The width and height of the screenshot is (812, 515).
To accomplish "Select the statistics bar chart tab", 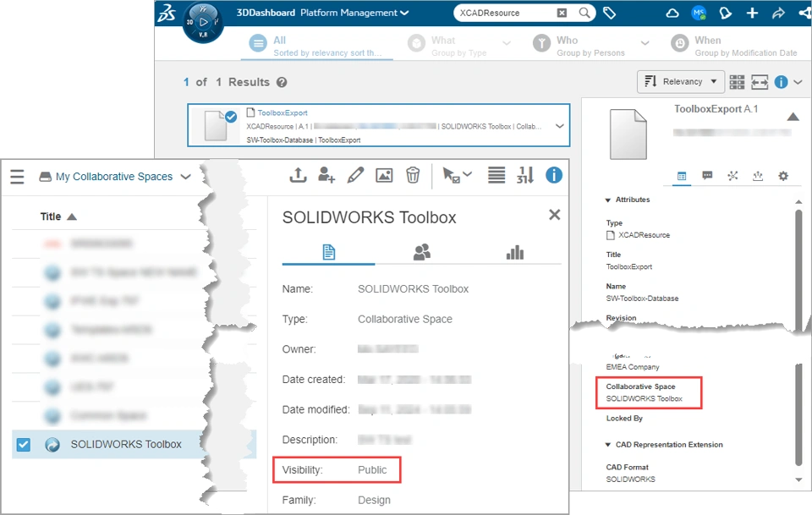I will coord(515,253).
